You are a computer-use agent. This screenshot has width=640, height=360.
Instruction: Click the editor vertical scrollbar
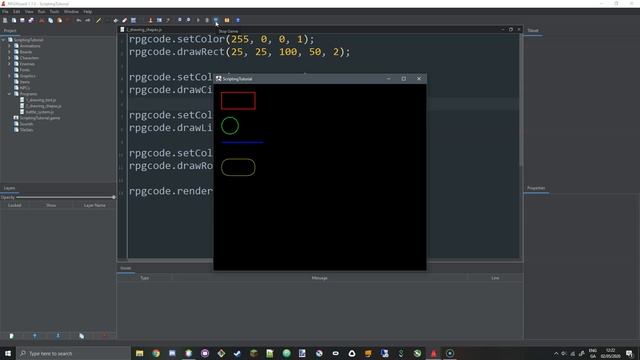click(x=521, y=100)
